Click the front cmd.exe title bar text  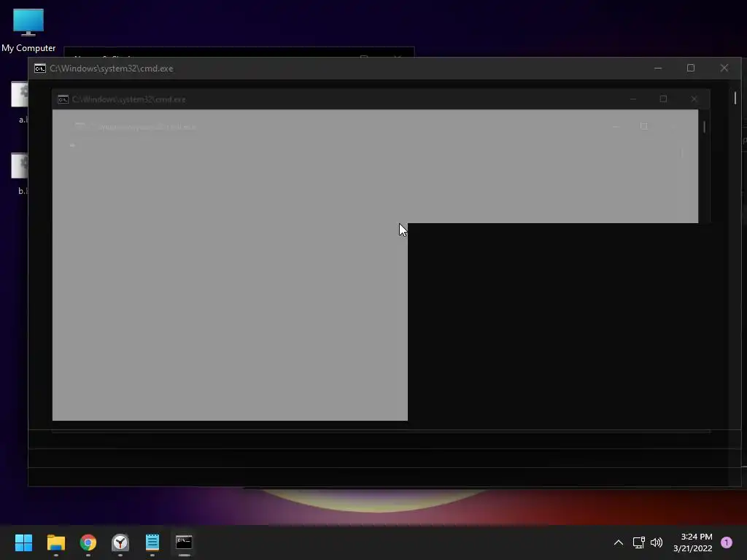pyautogui.click(x=112, y=69)
